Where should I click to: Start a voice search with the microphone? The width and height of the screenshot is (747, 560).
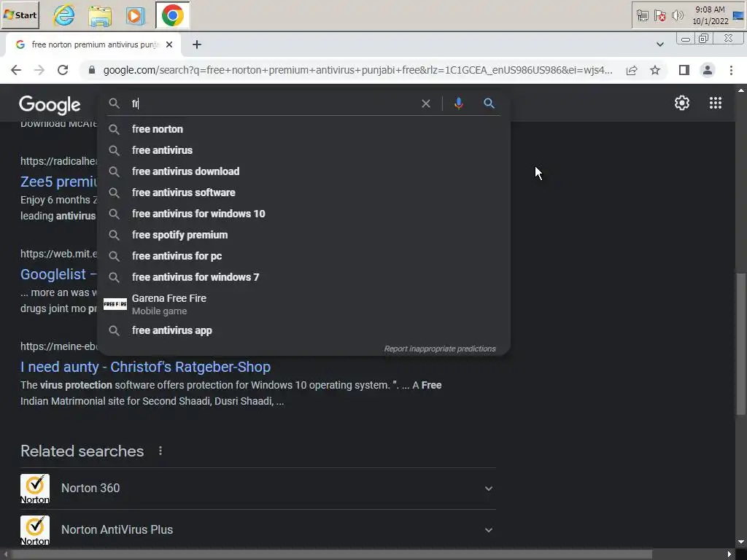tap(458, 104)
